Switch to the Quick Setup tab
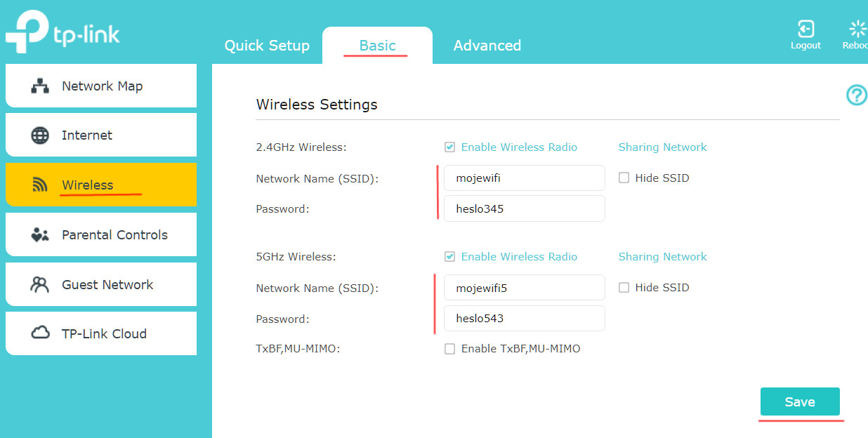This screenshot has height=438, width=868. (x=267, y=46)
